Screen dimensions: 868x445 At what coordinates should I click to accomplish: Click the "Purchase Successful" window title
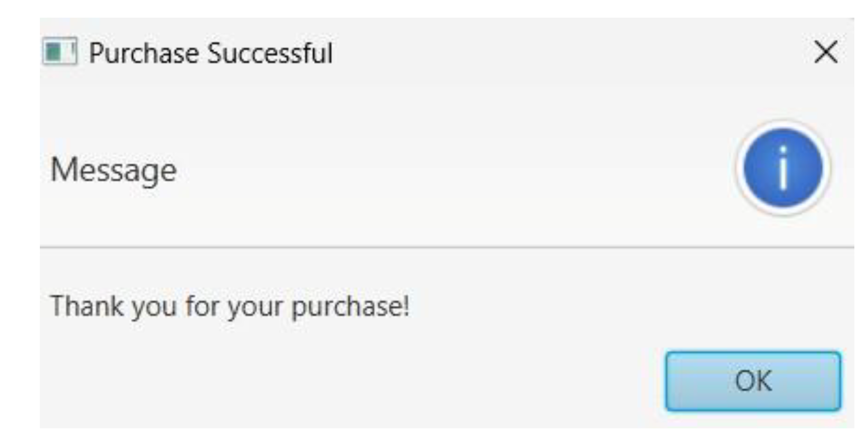[x=210, y=53]
